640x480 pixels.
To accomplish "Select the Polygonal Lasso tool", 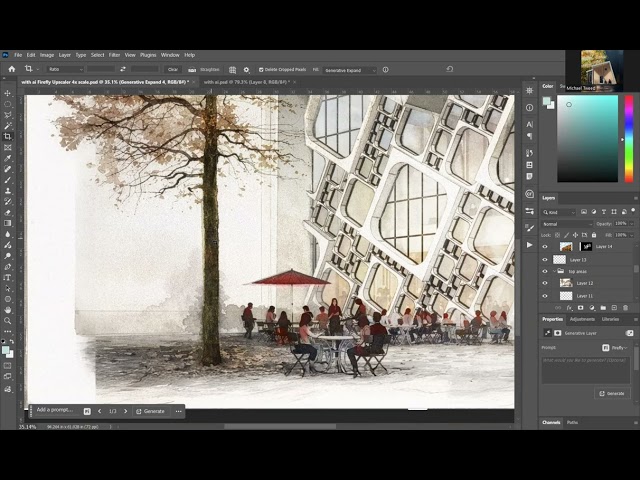I will click(7, 115).
